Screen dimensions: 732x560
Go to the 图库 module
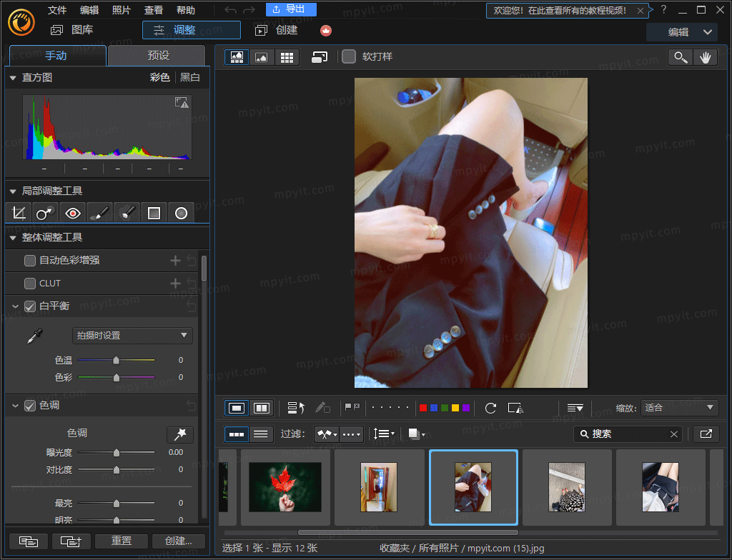pos(72,30)
